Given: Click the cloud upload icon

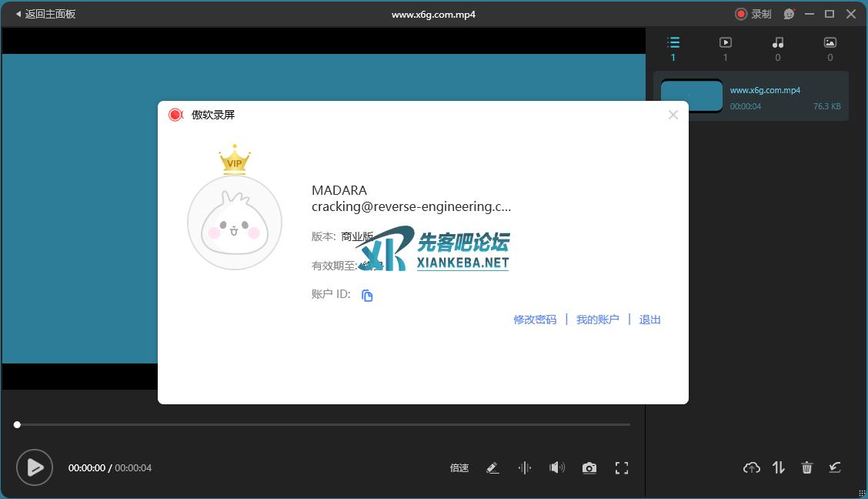Looking at the screenshot, I should 752,467.
